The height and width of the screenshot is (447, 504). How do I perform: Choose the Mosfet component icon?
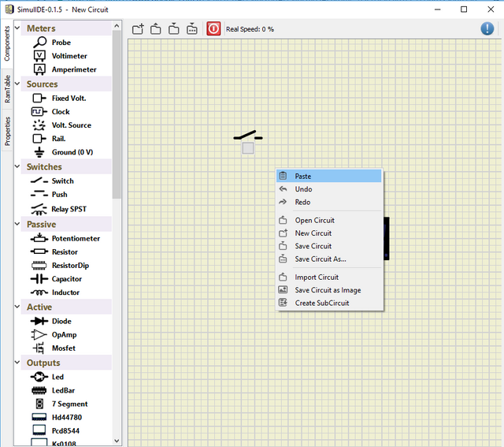(x=39, y=348)
